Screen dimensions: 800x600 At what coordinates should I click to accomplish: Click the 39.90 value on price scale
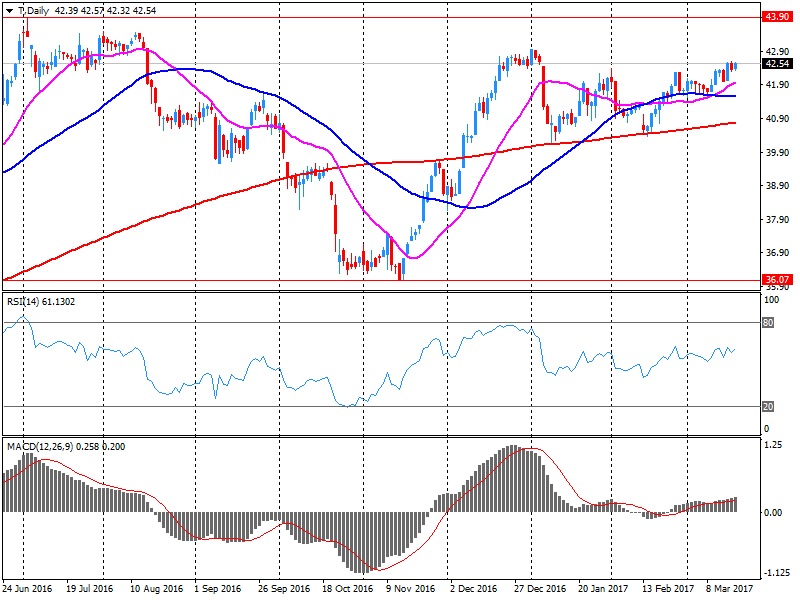[775, 152]
